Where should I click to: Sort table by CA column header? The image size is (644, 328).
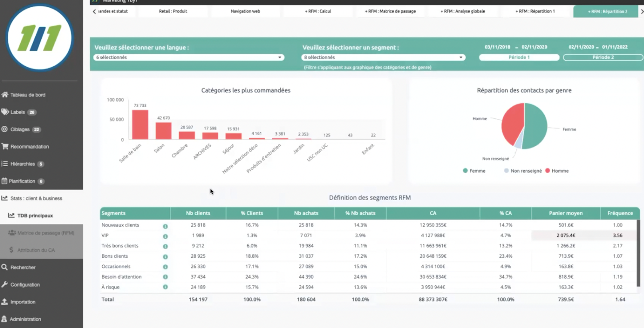pos(433,213)
